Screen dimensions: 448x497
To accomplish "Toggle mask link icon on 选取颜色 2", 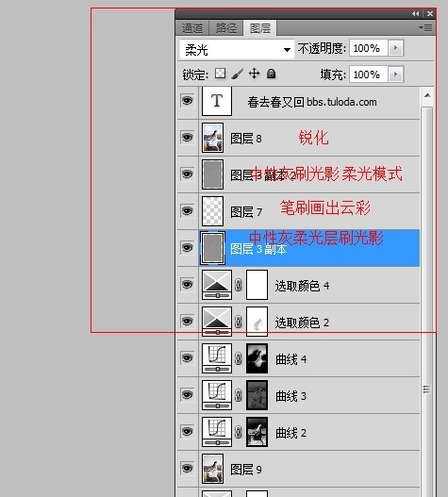I will pyautogui.click(x=239, y=322).
